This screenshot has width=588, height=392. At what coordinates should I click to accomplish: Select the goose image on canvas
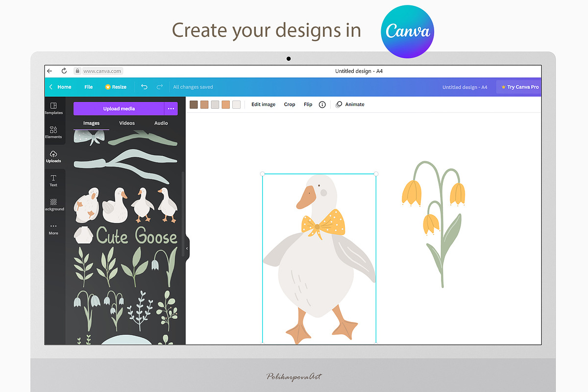(319, 259)
